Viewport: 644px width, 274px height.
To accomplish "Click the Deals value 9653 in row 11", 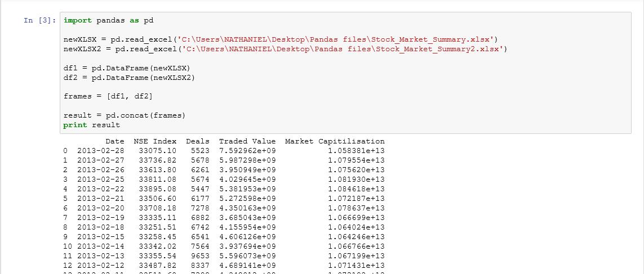I will click(x=200, y=255).
